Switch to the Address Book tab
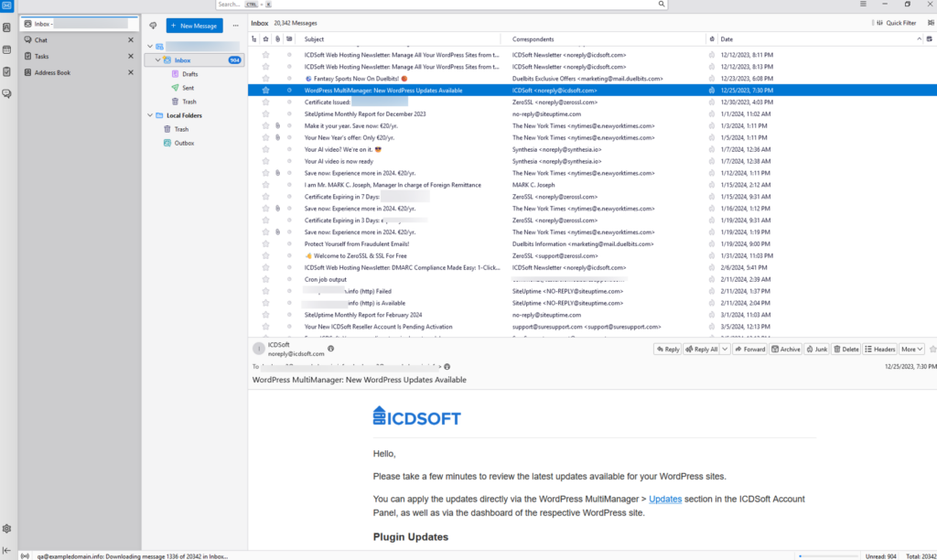The image size is (937, 560). tap(79, 72)
